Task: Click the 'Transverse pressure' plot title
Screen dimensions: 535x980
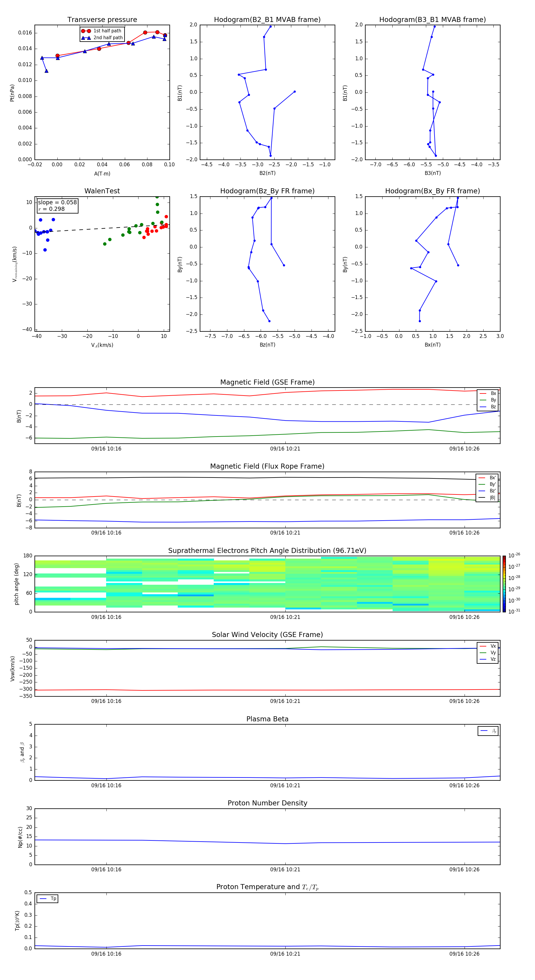Action: coord(102,19)
